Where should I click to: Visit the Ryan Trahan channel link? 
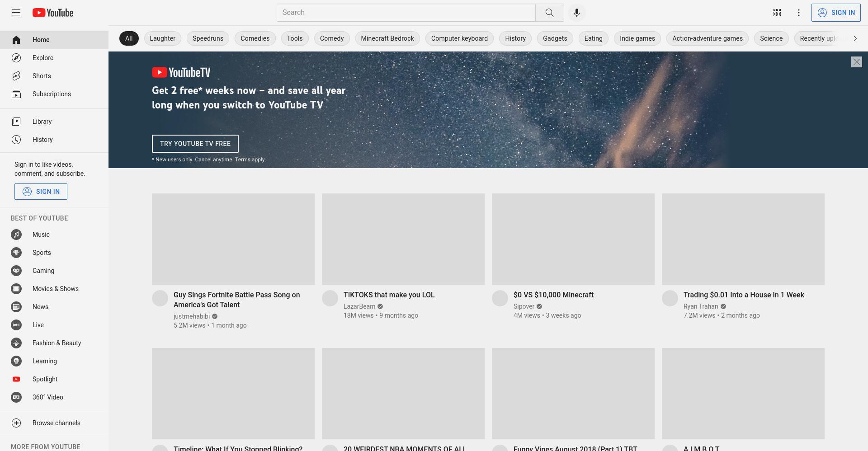[x=701, y=306]
